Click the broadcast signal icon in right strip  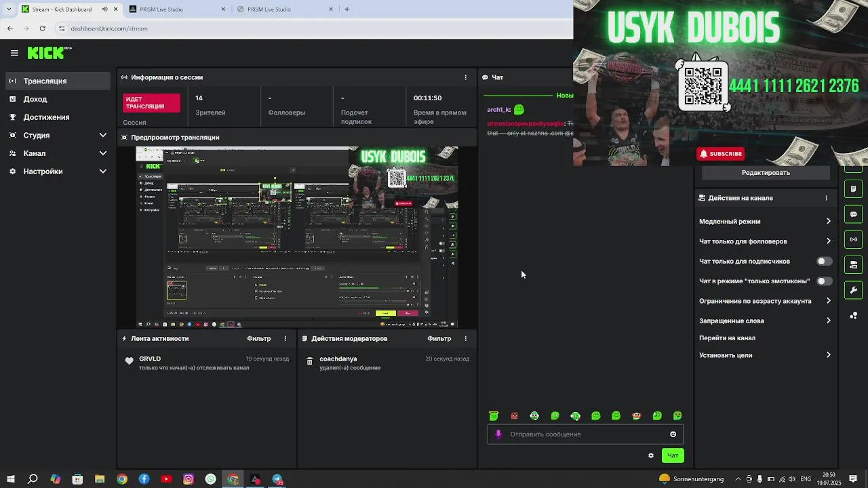[x=853, y=239]
